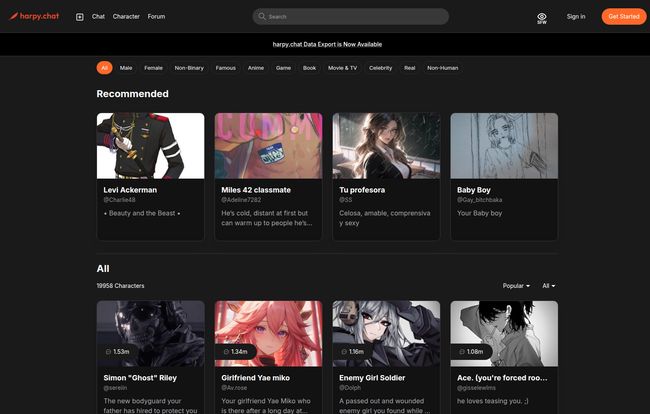650x414 pixels.
Task: Click the chat count icon on Enemy Girl Soldier
Action: tap(344, 351)
